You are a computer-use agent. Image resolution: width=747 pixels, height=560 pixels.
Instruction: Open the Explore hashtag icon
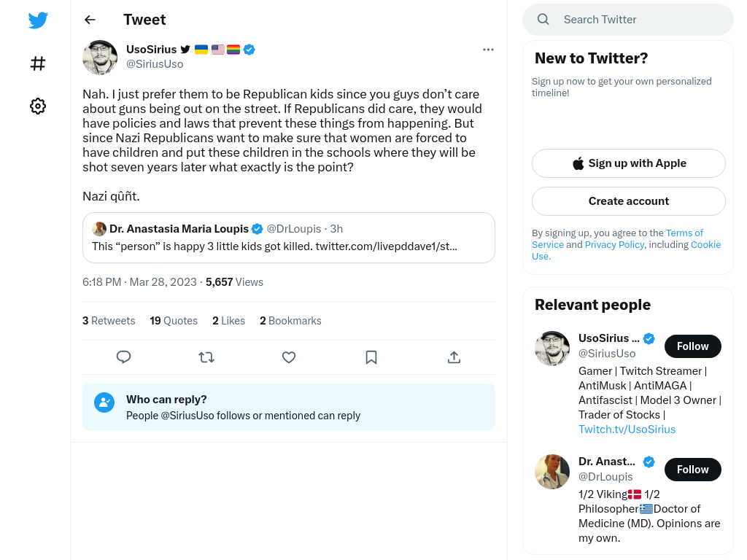coord(38,63)
